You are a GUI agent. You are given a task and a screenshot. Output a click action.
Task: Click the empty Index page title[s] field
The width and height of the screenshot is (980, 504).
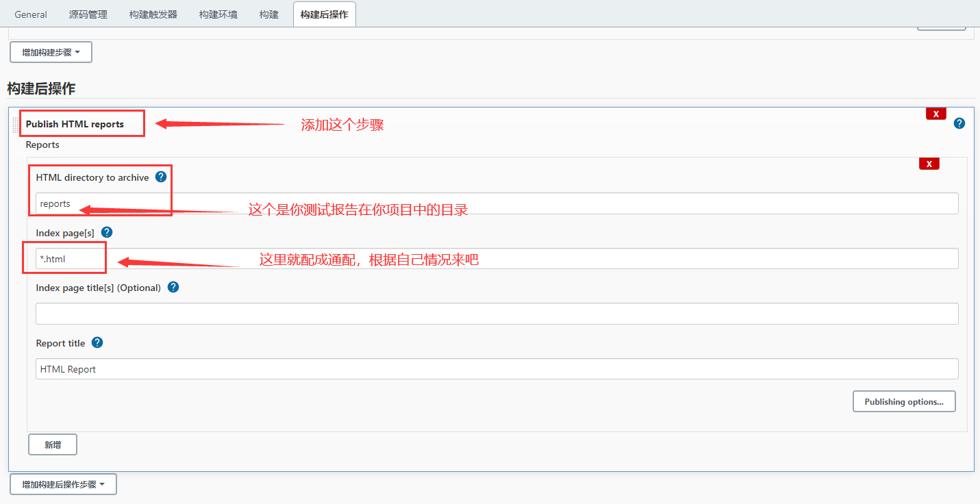[x=497, y=314]
